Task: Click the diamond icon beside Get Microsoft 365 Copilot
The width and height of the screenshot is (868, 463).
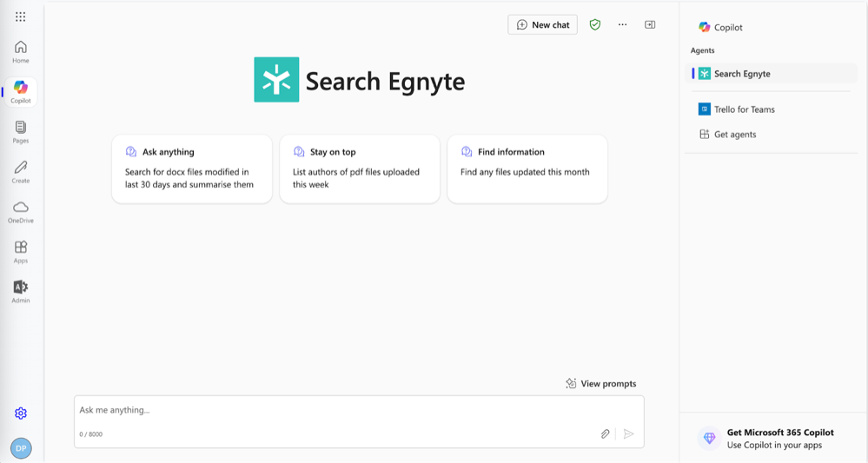Action: tap(710, 438)
